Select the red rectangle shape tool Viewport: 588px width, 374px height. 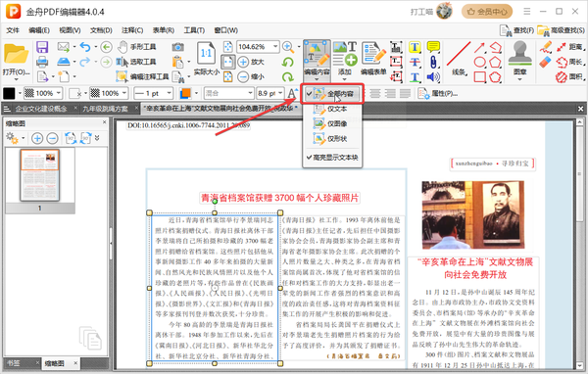click(479, 76)
